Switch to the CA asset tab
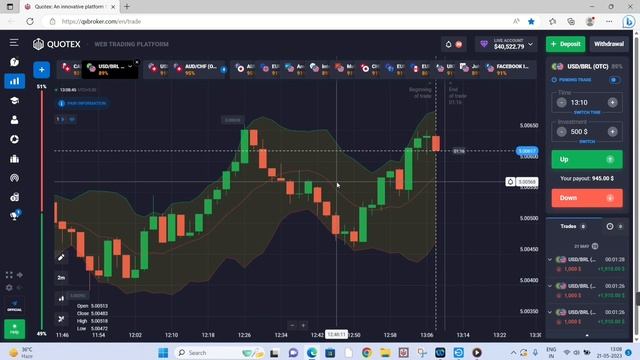This screenshot has height=360, width=640. tap(71, 69)
